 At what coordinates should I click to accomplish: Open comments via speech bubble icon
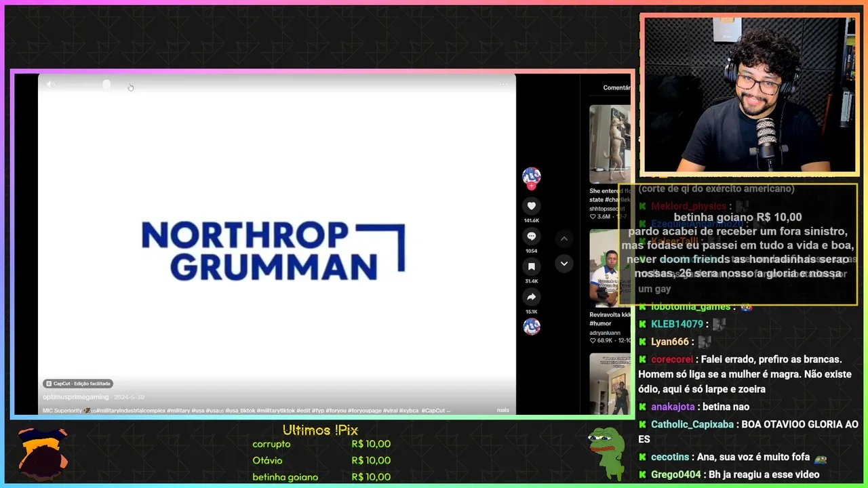tap(532, 236)
